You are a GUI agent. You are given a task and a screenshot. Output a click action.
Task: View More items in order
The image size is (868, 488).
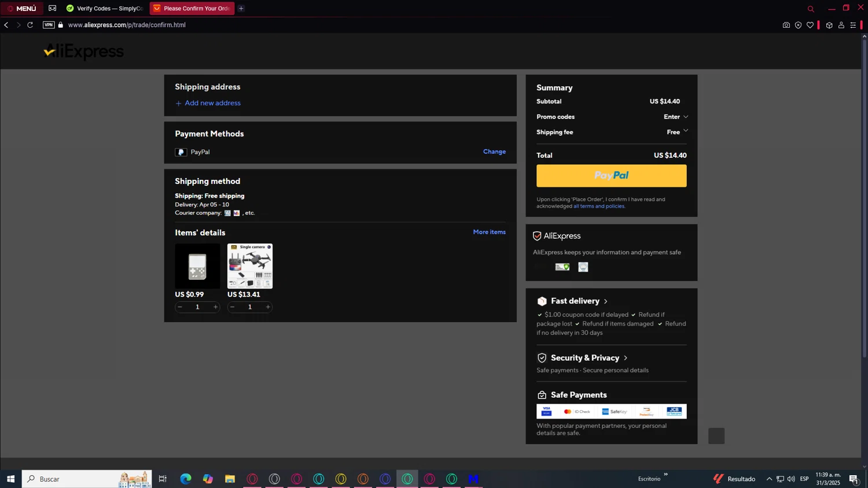pos(490,232)
